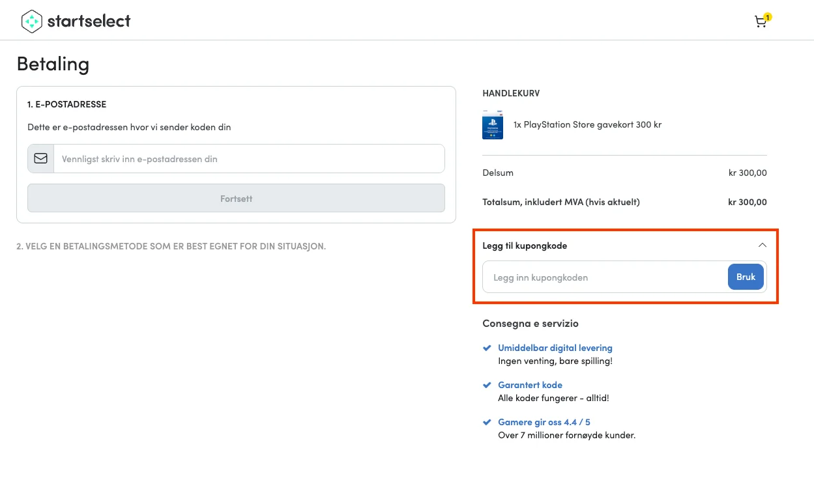The image size is (814, 504).
Task: Click the Legg til kupongkode heading
Action: [x=525, y=245]
